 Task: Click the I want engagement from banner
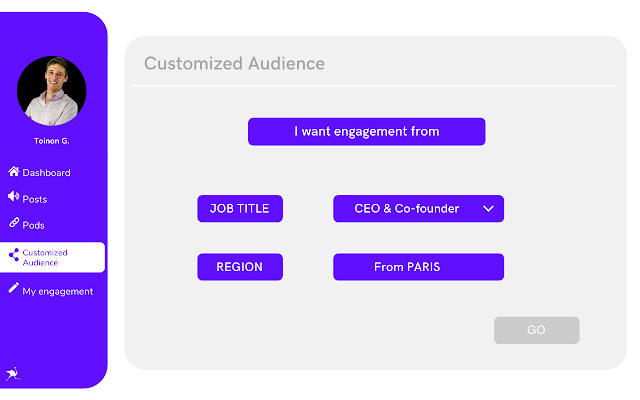click(366, 132)
